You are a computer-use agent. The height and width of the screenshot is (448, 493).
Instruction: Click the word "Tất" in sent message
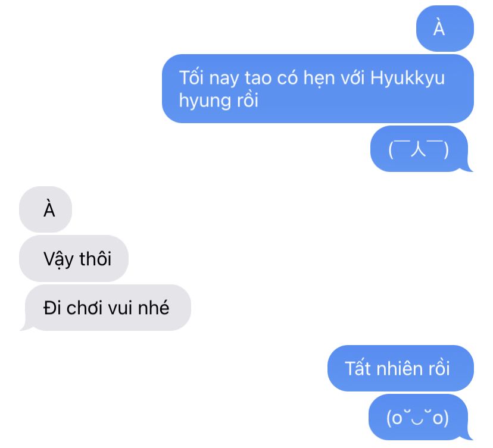pyautogui.click(x=358, y=368)
